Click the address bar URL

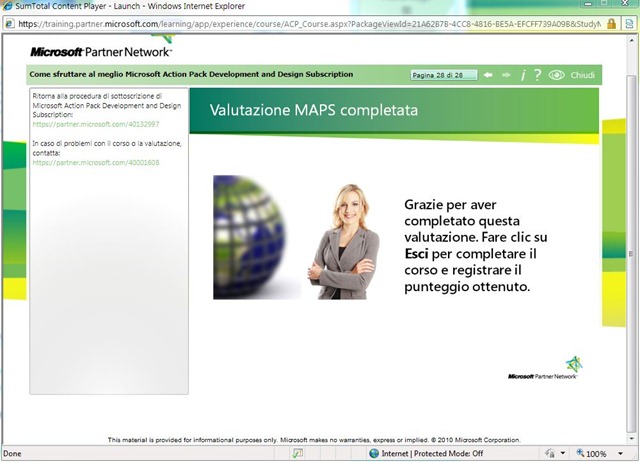click(309, 24)
